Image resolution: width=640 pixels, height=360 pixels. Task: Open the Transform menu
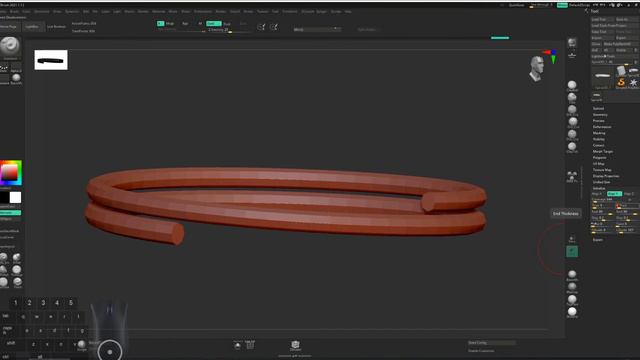click(x=290, y=11)
